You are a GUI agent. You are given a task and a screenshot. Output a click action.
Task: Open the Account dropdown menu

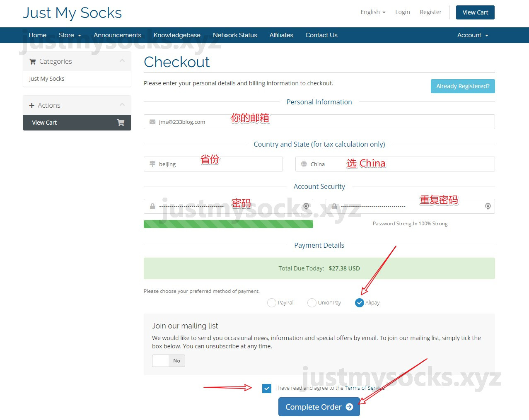[473, 35]
